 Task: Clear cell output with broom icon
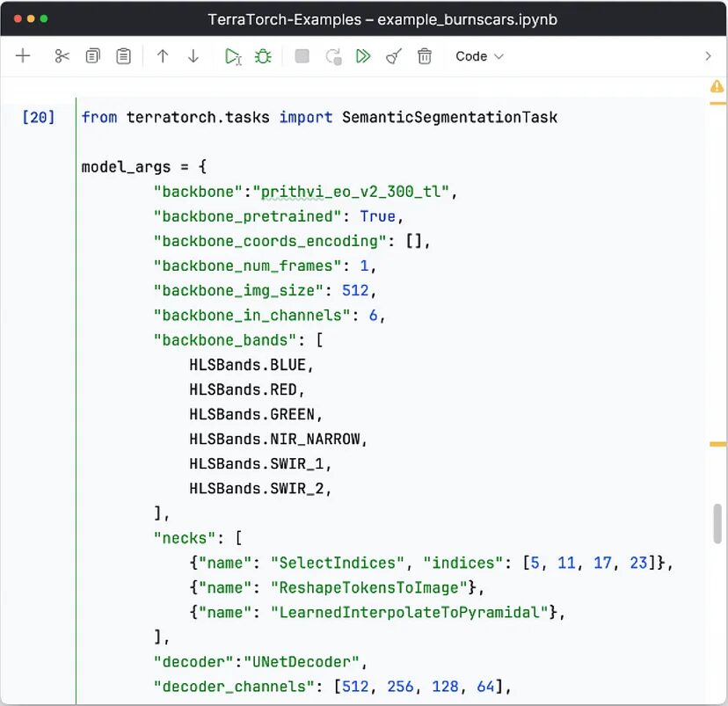click(393, 55)
